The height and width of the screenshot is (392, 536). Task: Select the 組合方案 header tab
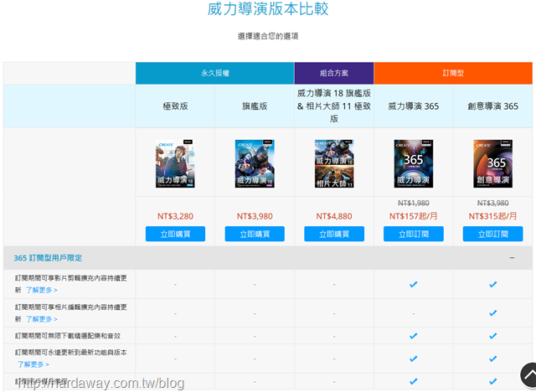click(x=334, y=73)
